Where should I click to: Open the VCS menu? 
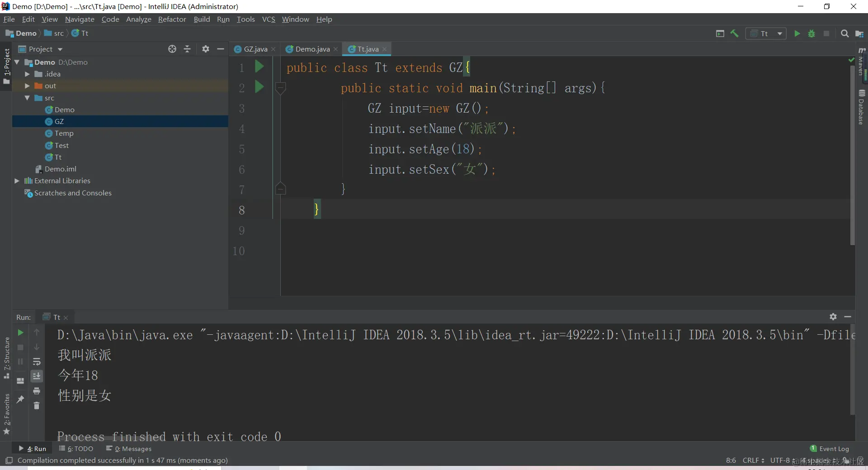pos(269,19)
